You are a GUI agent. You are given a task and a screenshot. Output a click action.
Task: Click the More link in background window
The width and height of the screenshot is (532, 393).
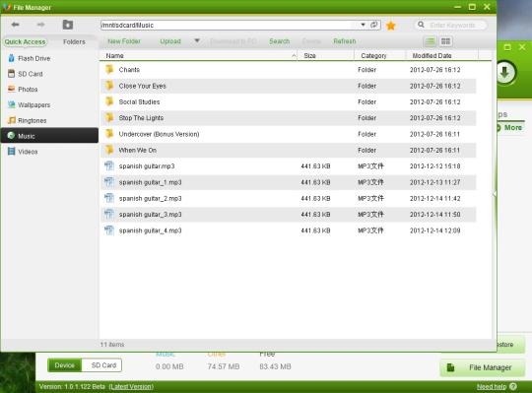tap(513, 127)
